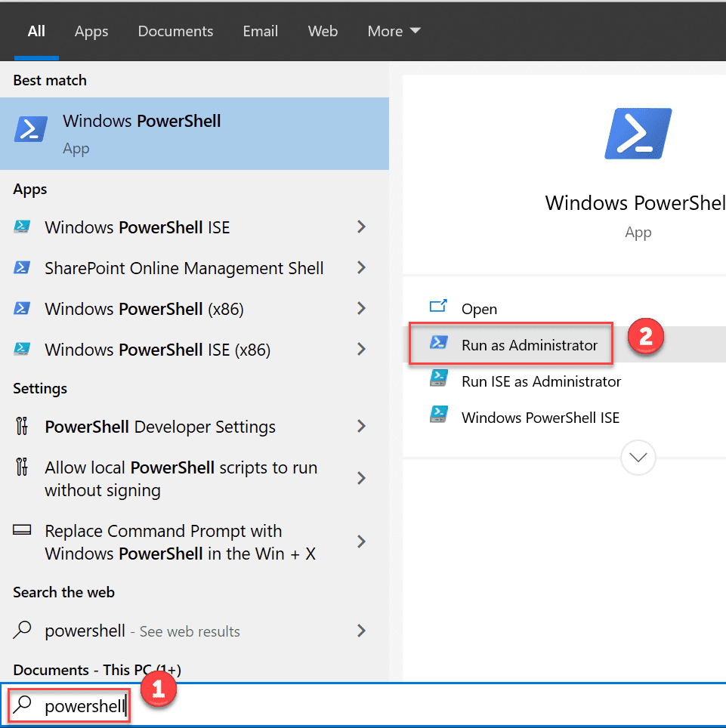726x728 pixels.
Task: Open PowerShell Developer Settings
Action: (x=194, y=426)
